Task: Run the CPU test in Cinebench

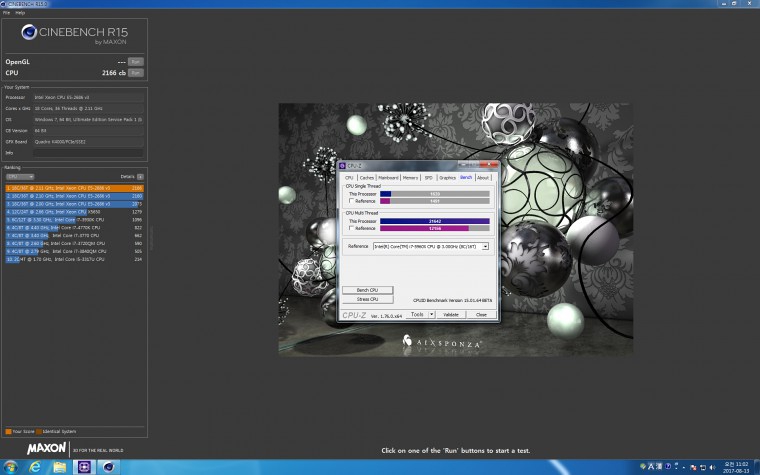Action: (135, 73)
